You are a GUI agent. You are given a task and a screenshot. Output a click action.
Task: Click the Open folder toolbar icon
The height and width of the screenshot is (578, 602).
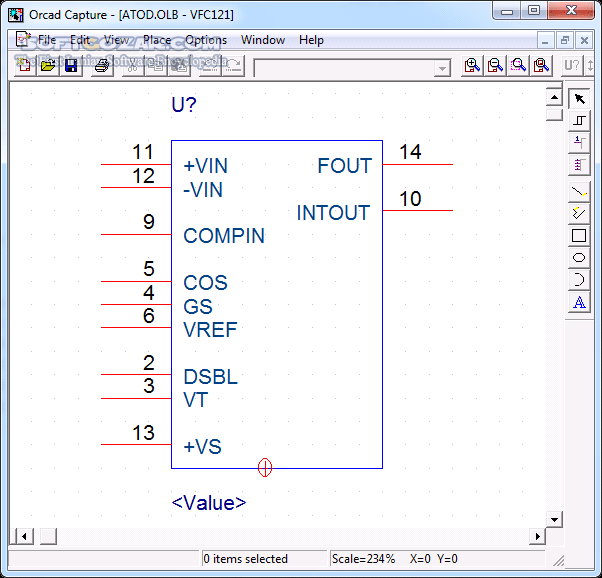pos(48,66)
